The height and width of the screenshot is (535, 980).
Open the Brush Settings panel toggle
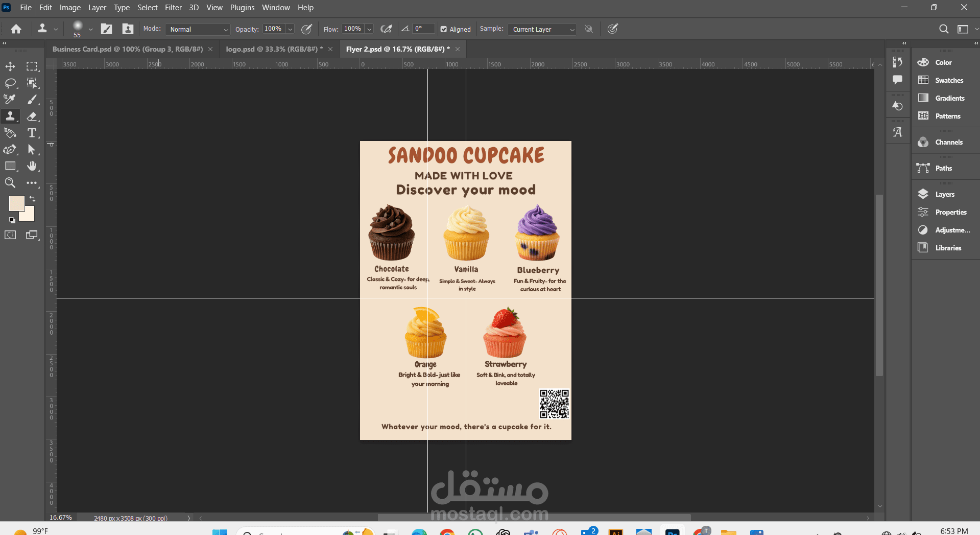click(x=106, y=29)
